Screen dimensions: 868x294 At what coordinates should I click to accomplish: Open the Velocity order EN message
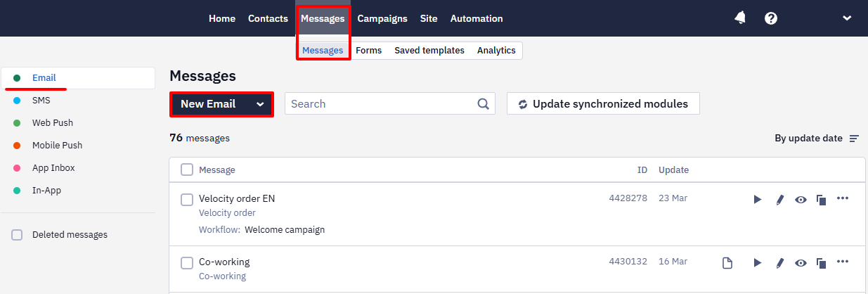237,198
